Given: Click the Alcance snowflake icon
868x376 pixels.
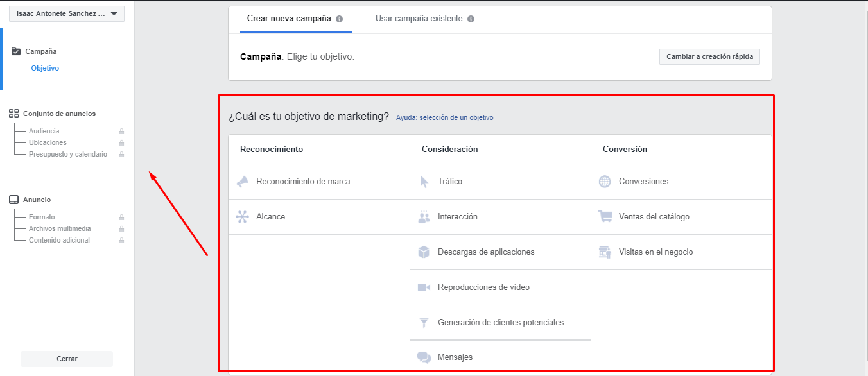Looking at the screenshot, I should (242, 217).
